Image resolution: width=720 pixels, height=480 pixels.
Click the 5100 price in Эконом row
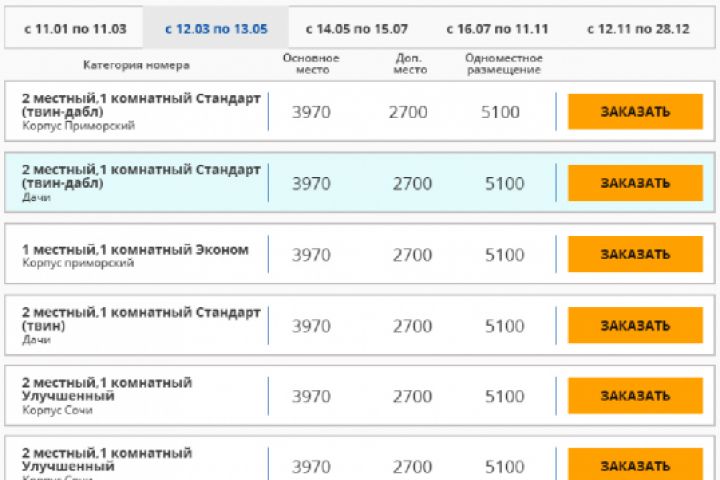(504, 255)
